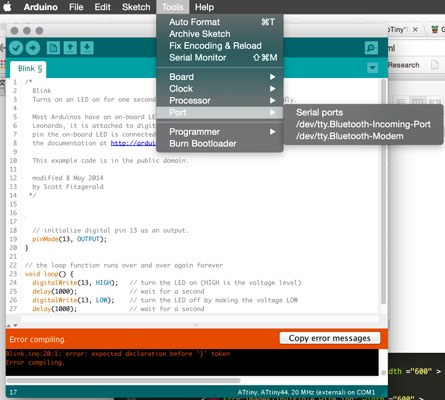Click 'modified 8 May 2014' comment line

pyautogui.click(x=68, y=178)
